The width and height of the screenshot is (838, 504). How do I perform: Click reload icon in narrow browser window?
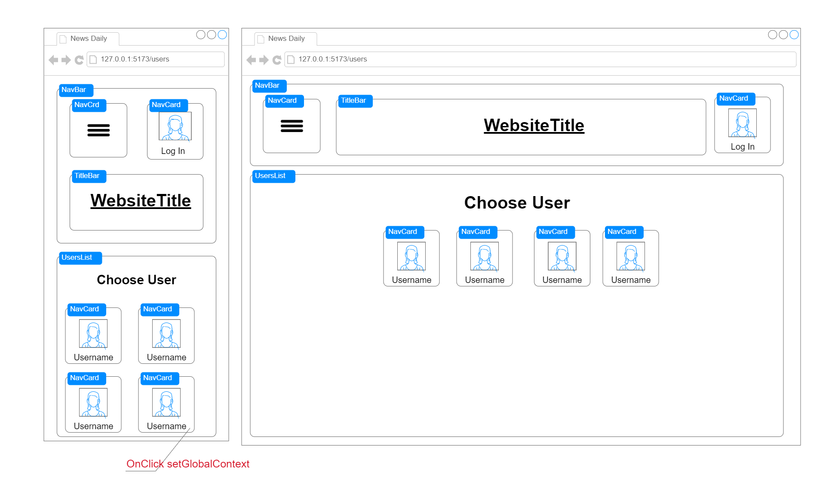click(x=79, y=60)
